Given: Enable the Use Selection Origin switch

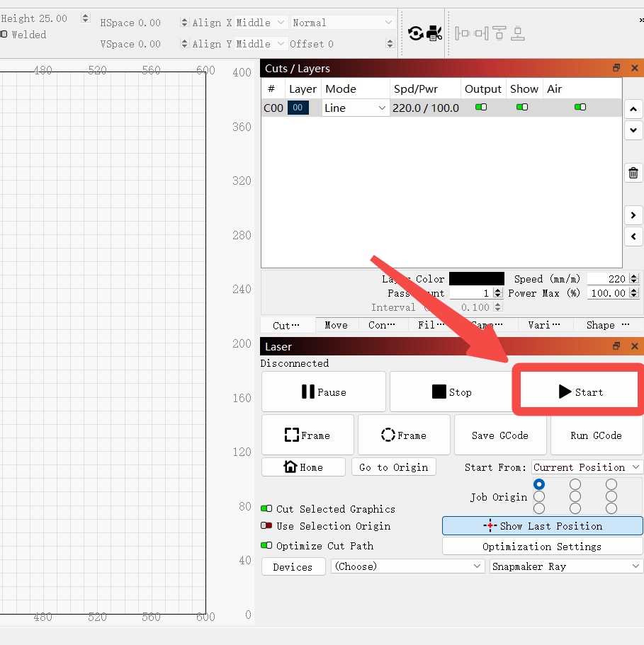Looking at the screenshot, I should pyautogui.click(x=266, y=525).
